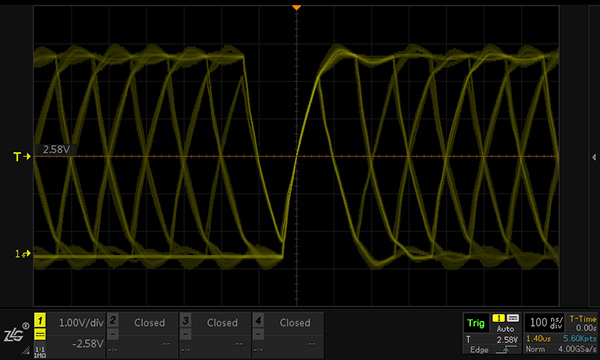Click the channel 1 ground level marker
This screenshot has height=360, width=600.
(x=23, y=254)
